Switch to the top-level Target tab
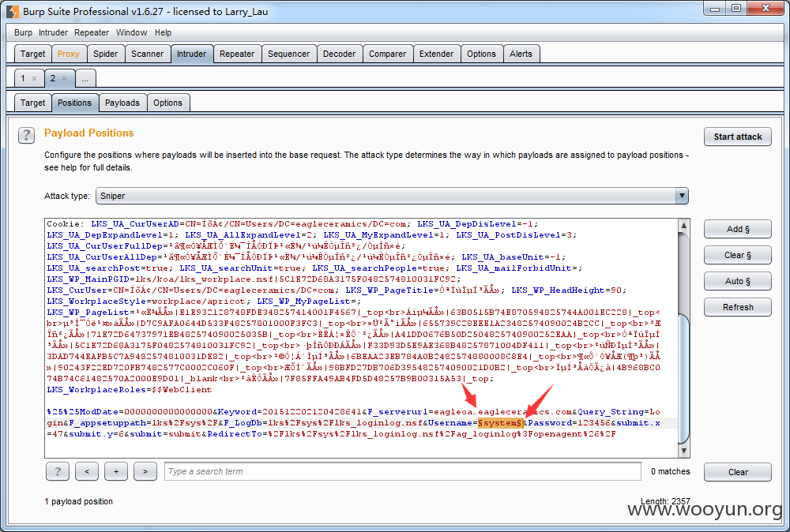Screen dimensions: 790x532 [32, 54]
